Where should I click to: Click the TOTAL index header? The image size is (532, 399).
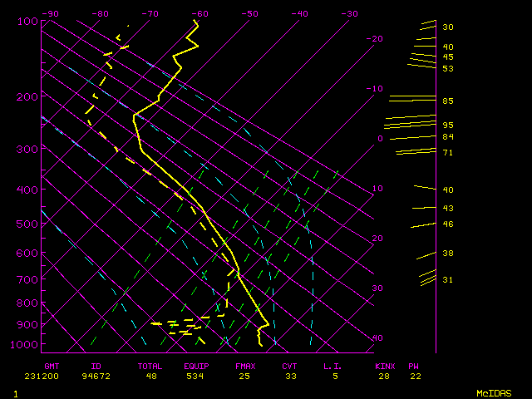(150, 366)
